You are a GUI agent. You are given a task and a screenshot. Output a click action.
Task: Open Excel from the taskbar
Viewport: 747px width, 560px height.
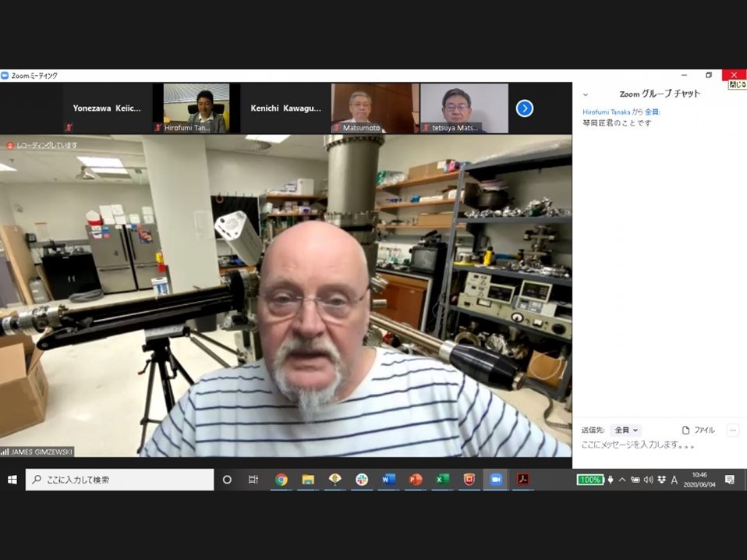(442, 480)
